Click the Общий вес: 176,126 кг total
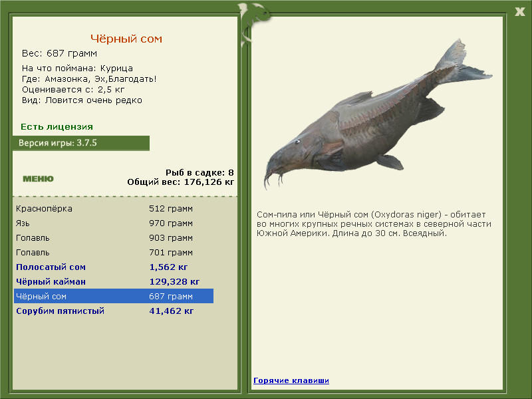The image size is (532, 399). point(180,182)
